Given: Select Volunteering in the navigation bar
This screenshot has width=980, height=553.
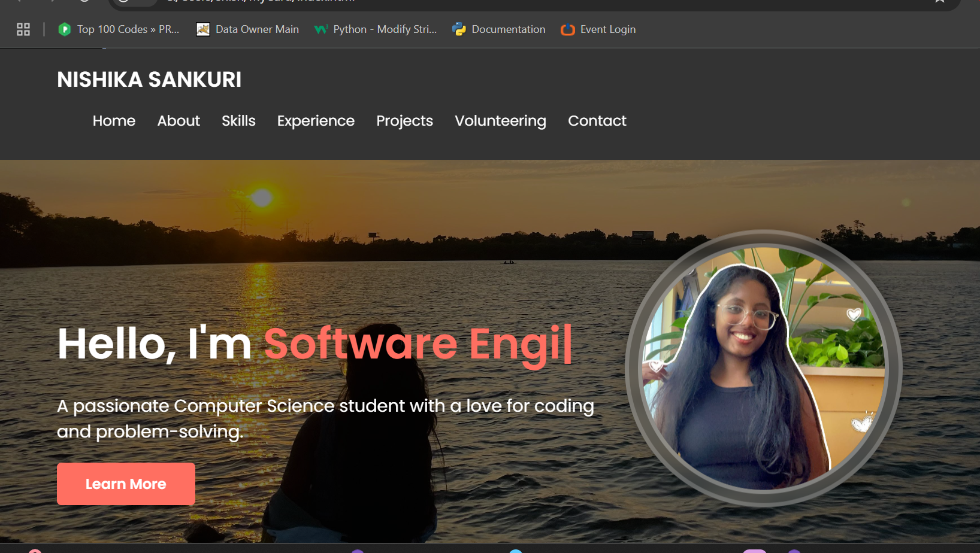Looking at the screenshot, I should coord(500,121).
